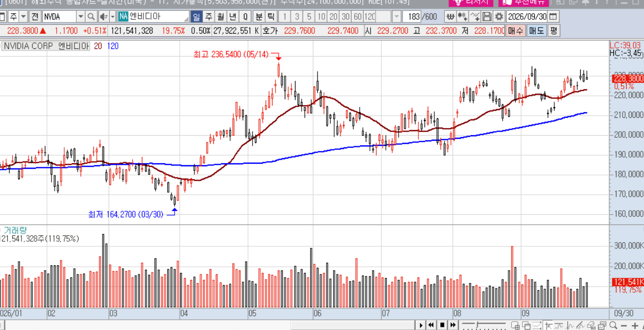Click the add indicator line icon
Viewport: 644px width, 330px height.
coord(475,16)
